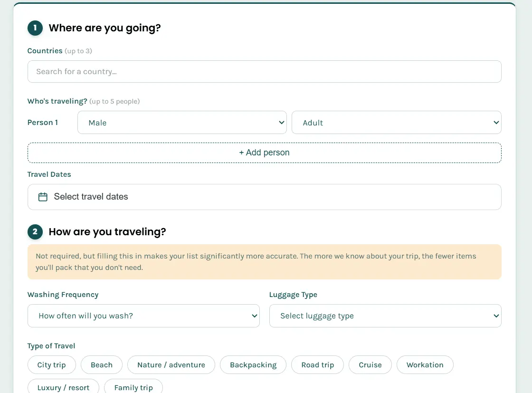Enable the Workation travel type
The image size is (532, 393).
[425, 365]
